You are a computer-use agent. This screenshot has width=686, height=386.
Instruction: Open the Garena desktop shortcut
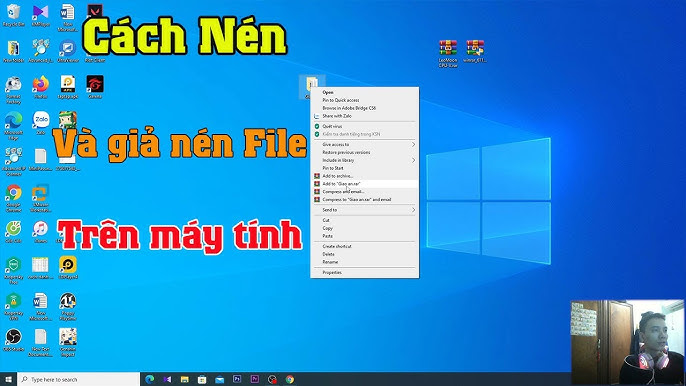tap(95, 87)
